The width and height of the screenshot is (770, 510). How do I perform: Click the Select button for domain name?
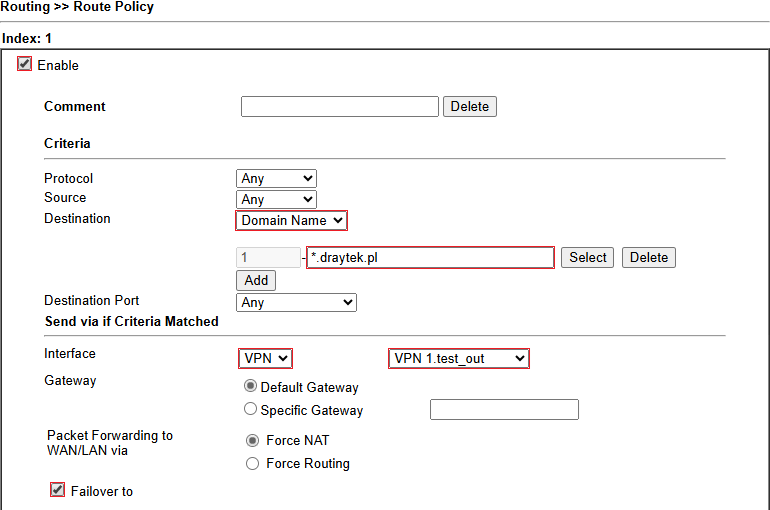coord(587,257)
